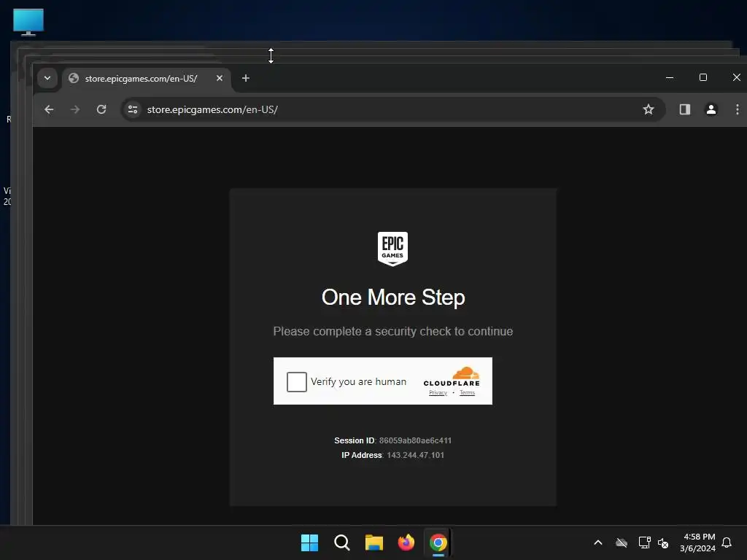Show hidden system tray icons
This screenshot has height=560, width=747.
point(598,542)
